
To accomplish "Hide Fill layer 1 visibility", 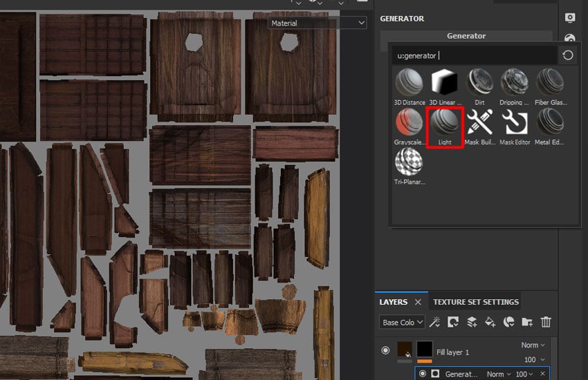I will coord(385,350).
